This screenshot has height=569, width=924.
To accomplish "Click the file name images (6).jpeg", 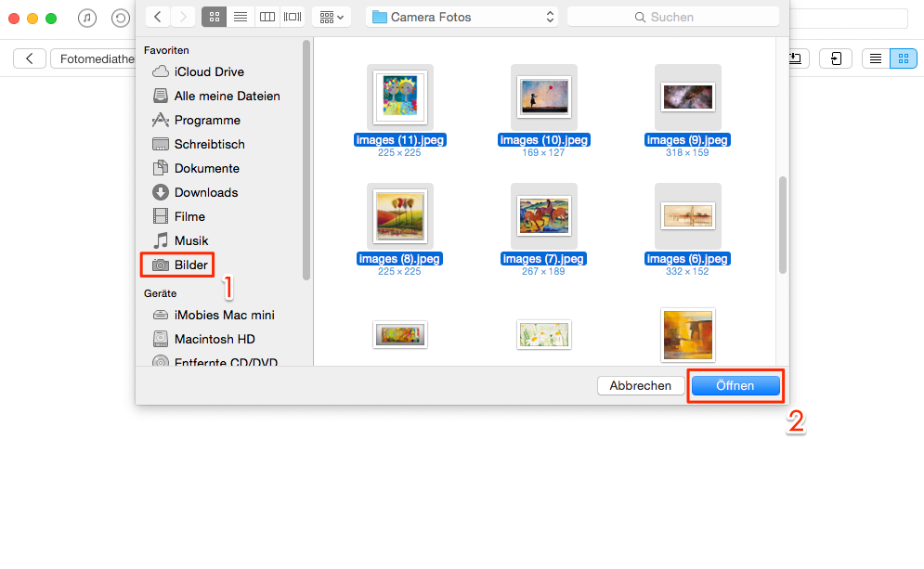I will pos(688,259).
